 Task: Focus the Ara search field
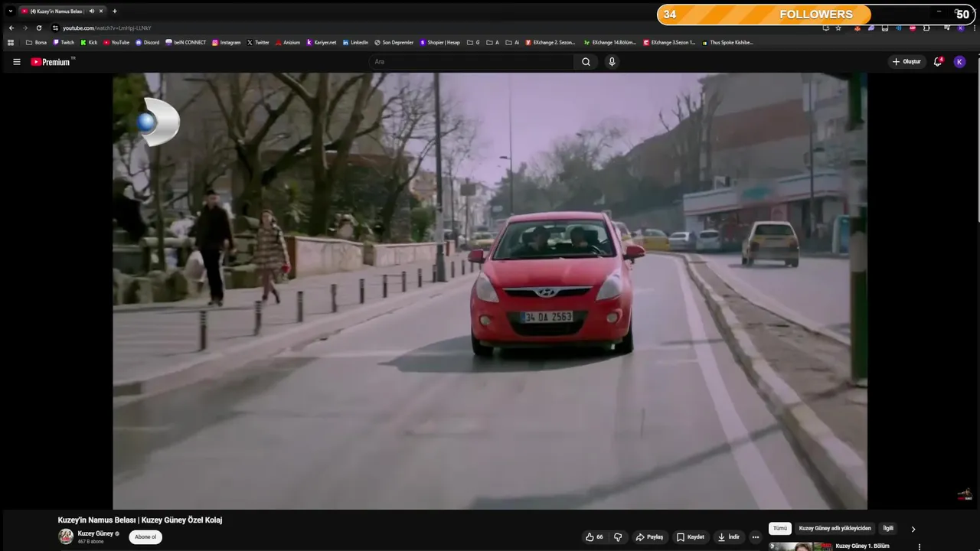[x=472, y=62]
